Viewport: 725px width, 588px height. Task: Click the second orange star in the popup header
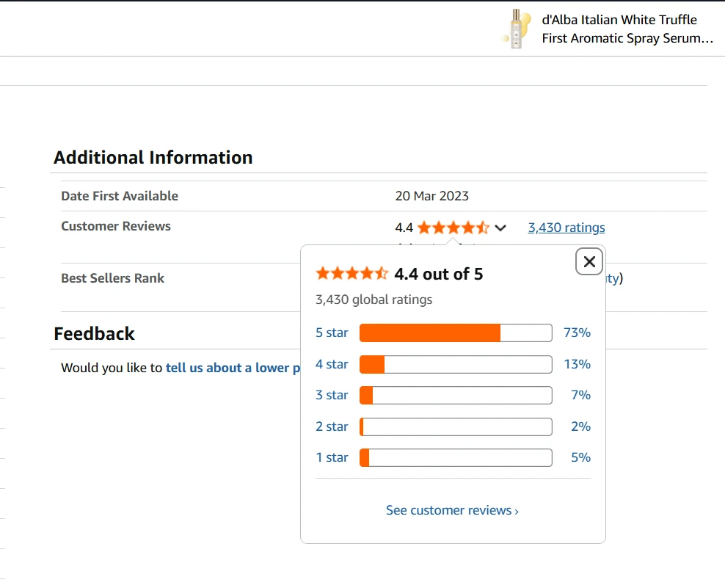338,273
